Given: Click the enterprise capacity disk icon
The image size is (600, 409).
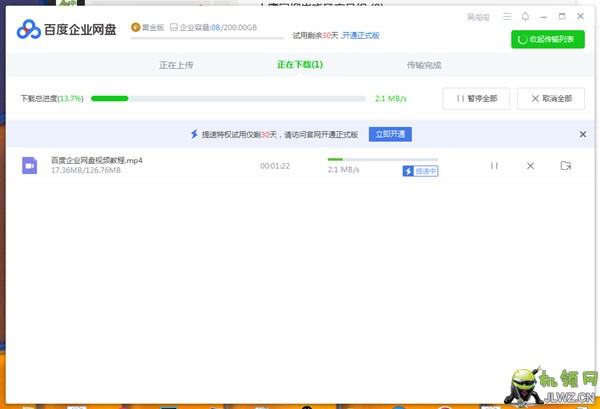Looking at the screenshot, I should 174,27.
